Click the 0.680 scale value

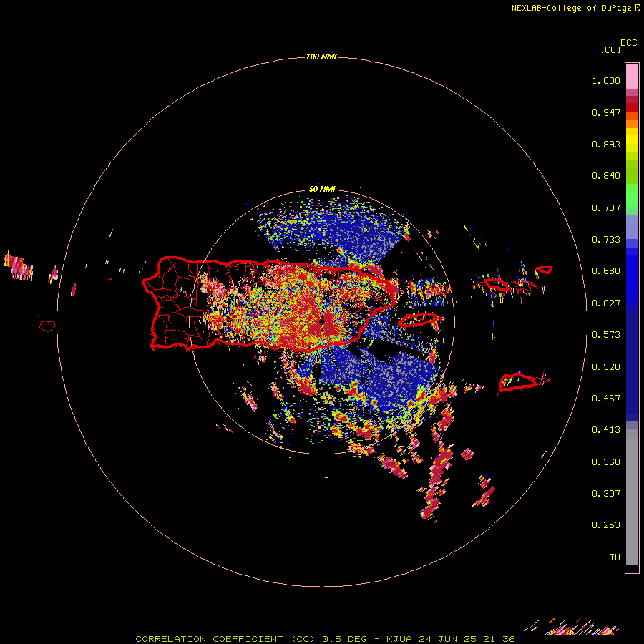[606, 271]
